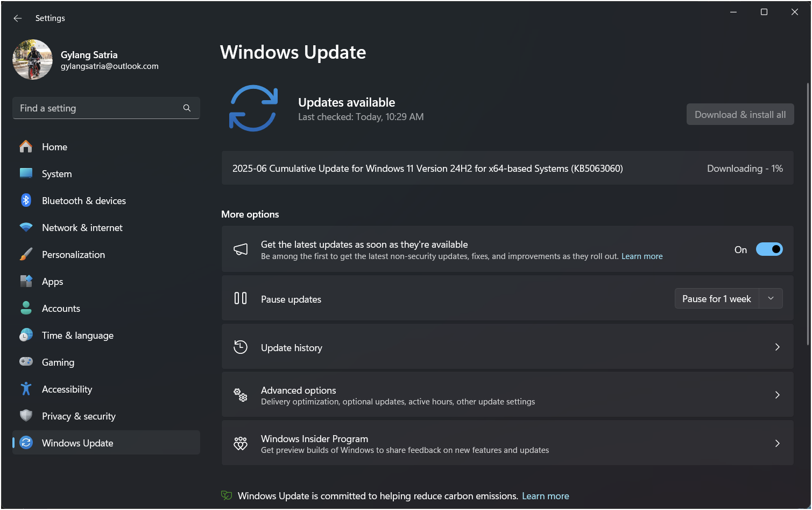Image resolution: width=812 pixels, height=510 pixels.
Task: Click the System monitor icon
Action: (x=26, y=173)
